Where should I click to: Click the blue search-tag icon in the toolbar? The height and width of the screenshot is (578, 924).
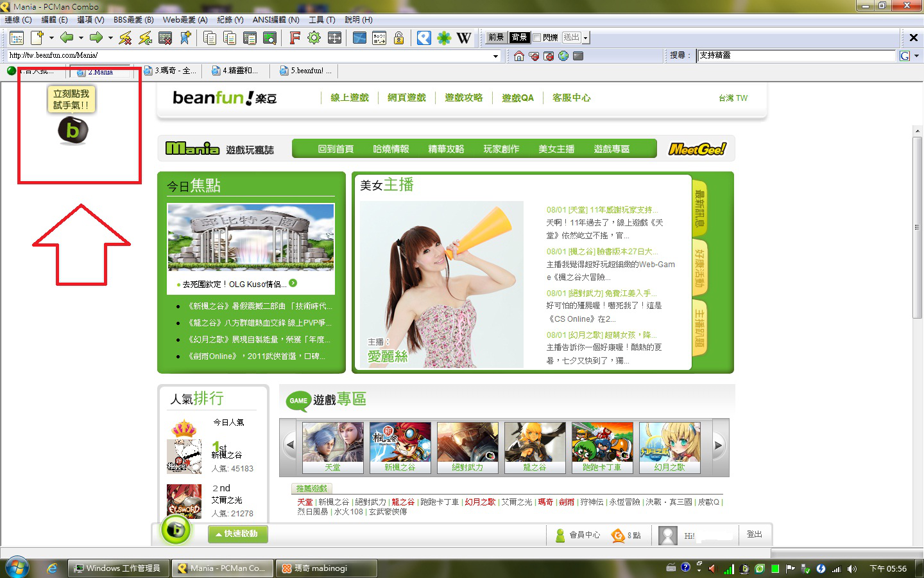coord(424,38)
